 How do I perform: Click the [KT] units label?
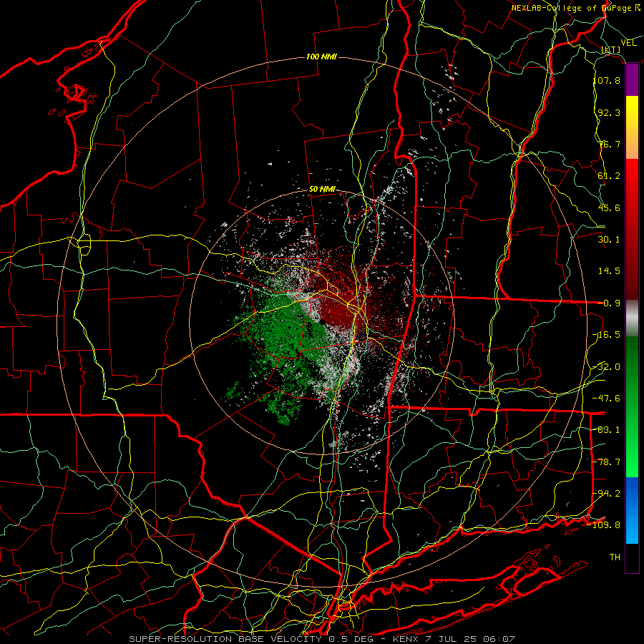(611, 49)
